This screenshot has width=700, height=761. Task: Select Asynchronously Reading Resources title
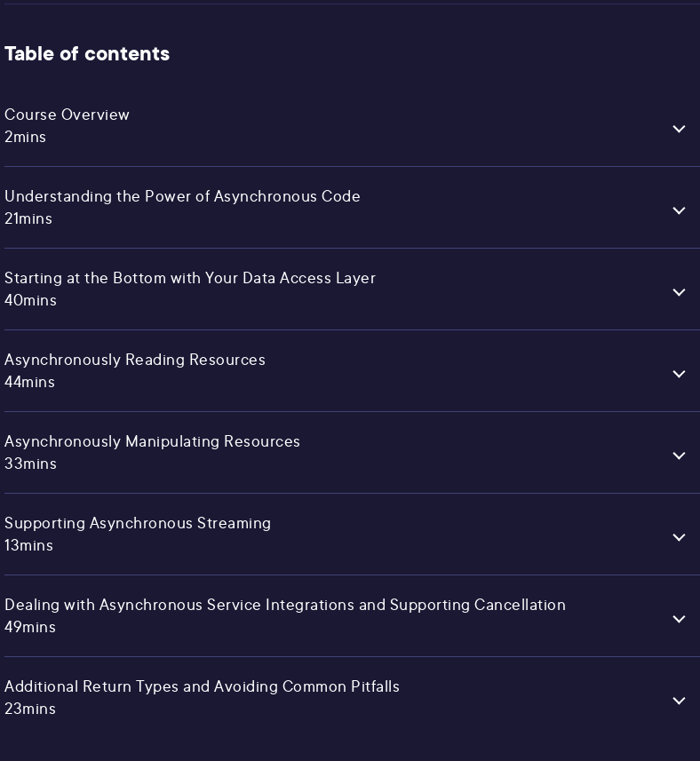(135, 360)
